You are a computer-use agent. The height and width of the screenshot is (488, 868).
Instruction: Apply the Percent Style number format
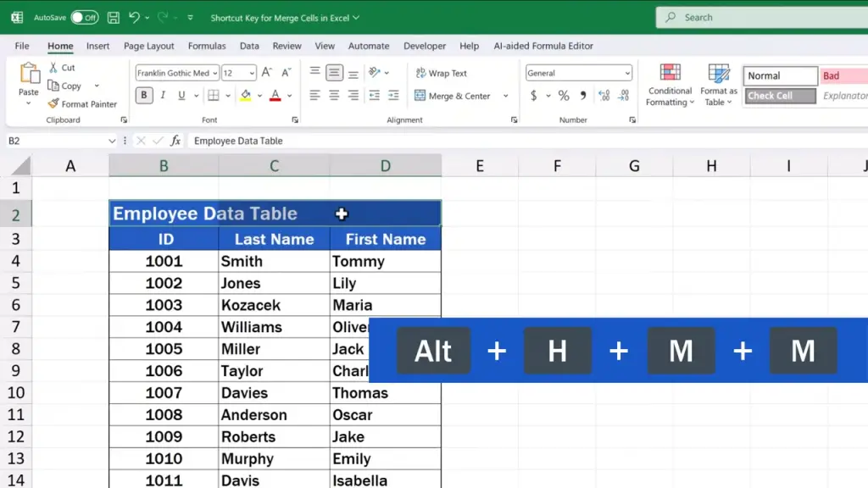(x=564, y=96)
